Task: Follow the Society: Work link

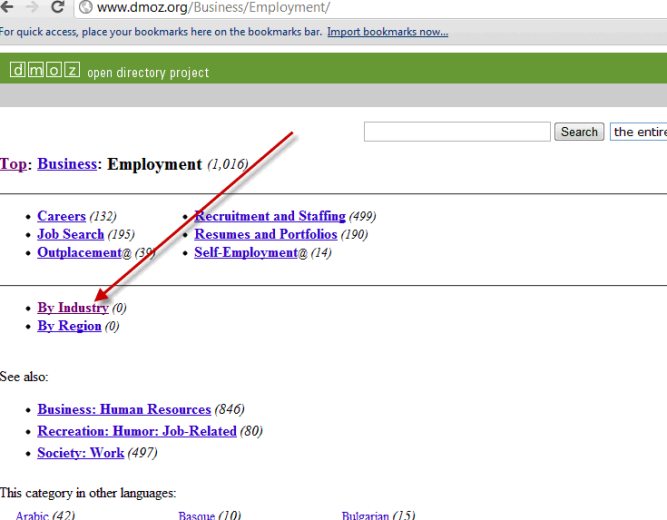Action: coord(80,453)
